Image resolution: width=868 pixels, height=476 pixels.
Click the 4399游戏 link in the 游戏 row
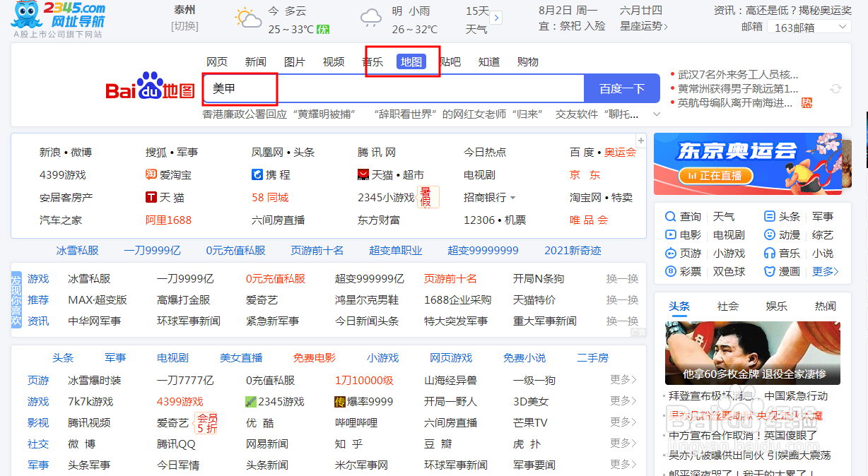tap(180, 401)
